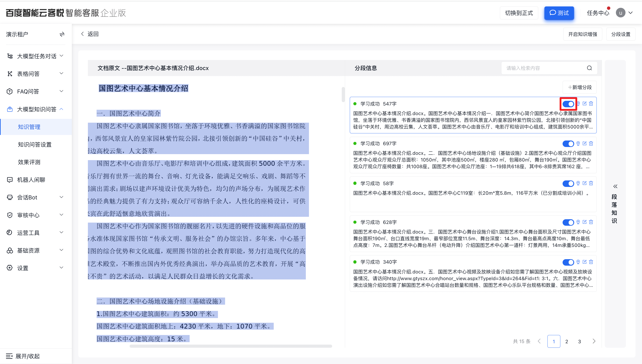Click the FAQ问答 question icon
The width and height of the screenshot is (642, 364).
[x=10, y=91]
